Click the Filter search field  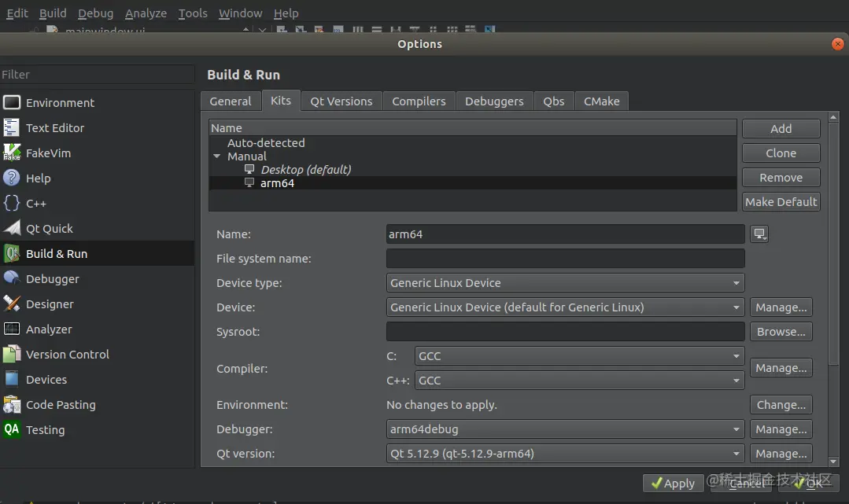(x=98, y=75)
